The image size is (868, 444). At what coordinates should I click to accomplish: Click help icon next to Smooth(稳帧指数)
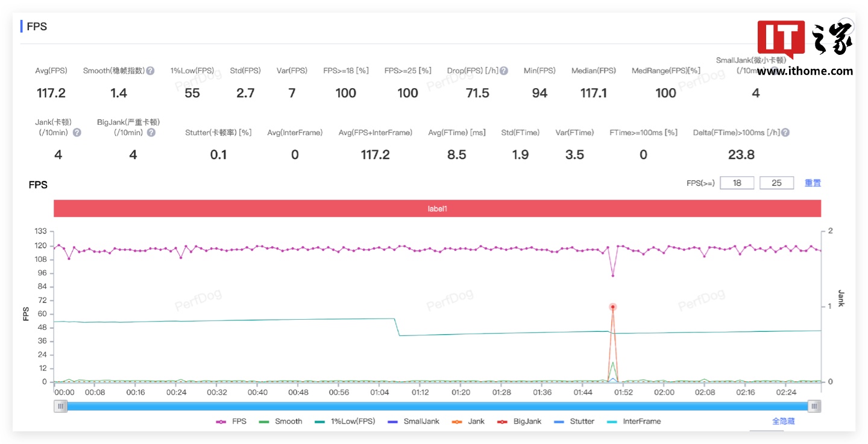pyautogui.click(x=151, y=71)
